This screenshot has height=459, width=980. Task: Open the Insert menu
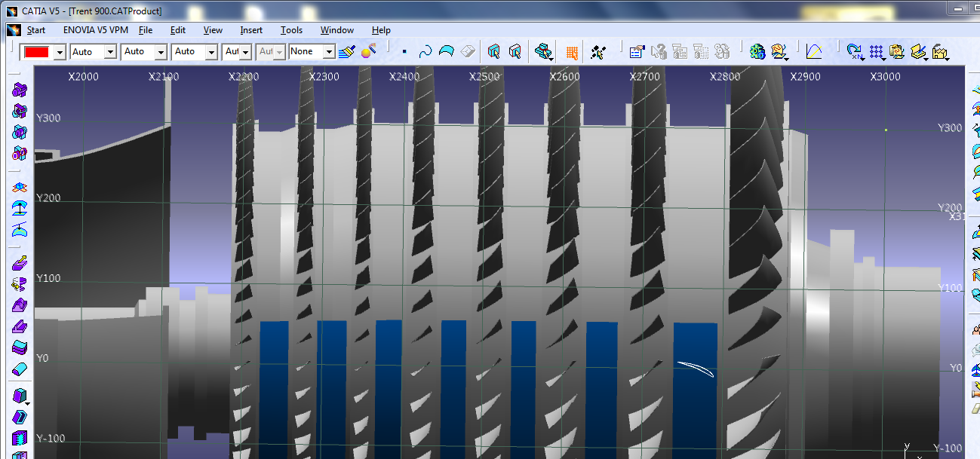tap(251, 30)
